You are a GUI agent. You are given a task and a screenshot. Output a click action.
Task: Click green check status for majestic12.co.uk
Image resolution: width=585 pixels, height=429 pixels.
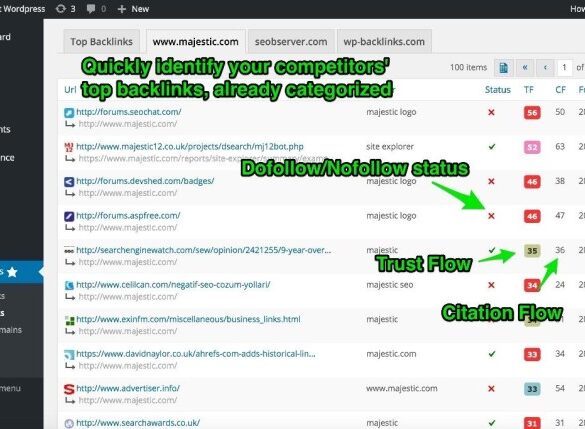tap(492, 147)
